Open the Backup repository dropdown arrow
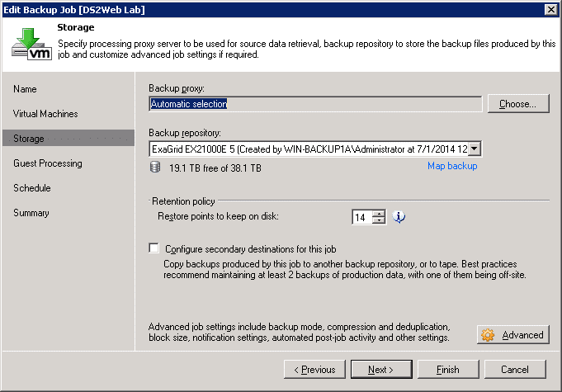 point(475,149)
